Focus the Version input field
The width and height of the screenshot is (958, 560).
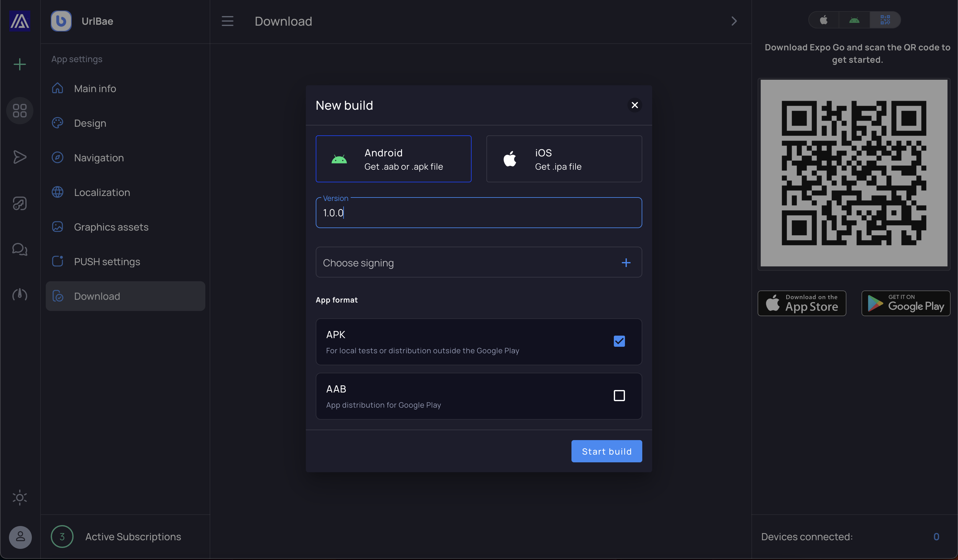(479, 213)
